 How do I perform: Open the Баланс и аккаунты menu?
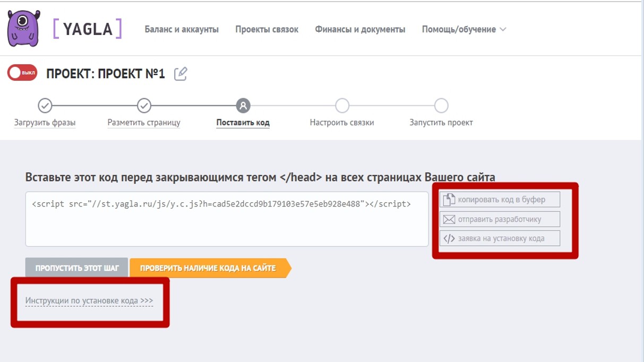[x=182, y=30]
